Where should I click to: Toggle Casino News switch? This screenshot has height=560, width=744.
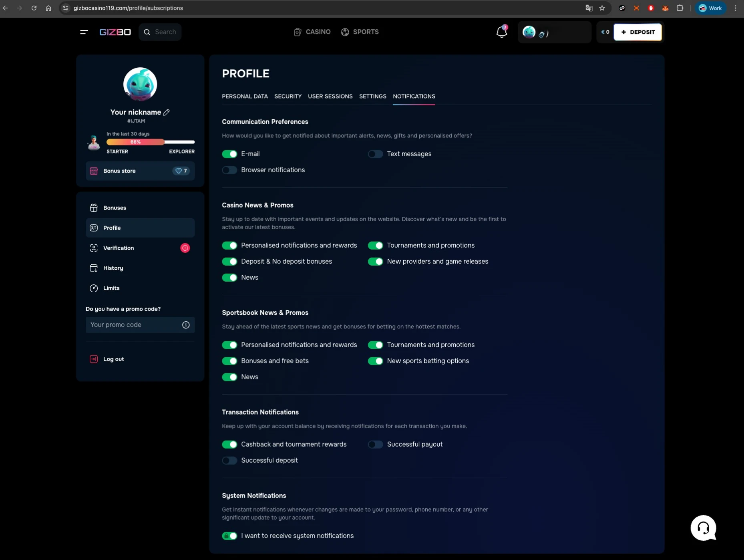[229, 277]
